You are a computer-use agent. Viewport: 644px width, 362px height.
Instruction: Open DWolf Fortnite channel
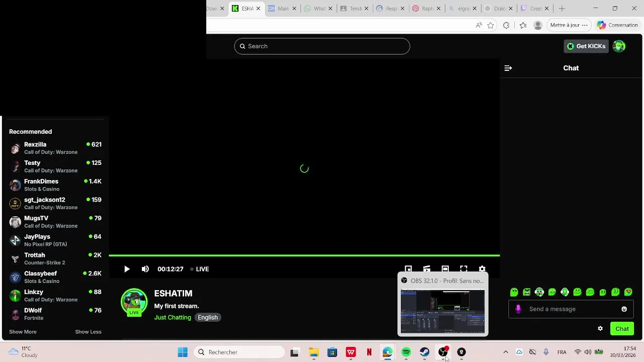pos(55,314)
